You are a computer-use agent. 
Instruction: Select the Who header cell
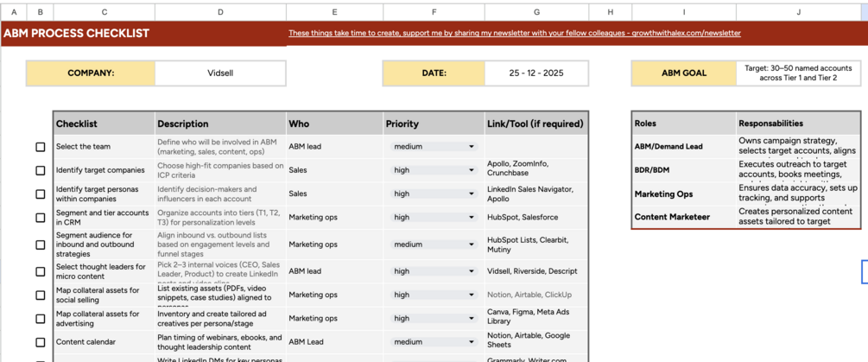click(334, 124)
